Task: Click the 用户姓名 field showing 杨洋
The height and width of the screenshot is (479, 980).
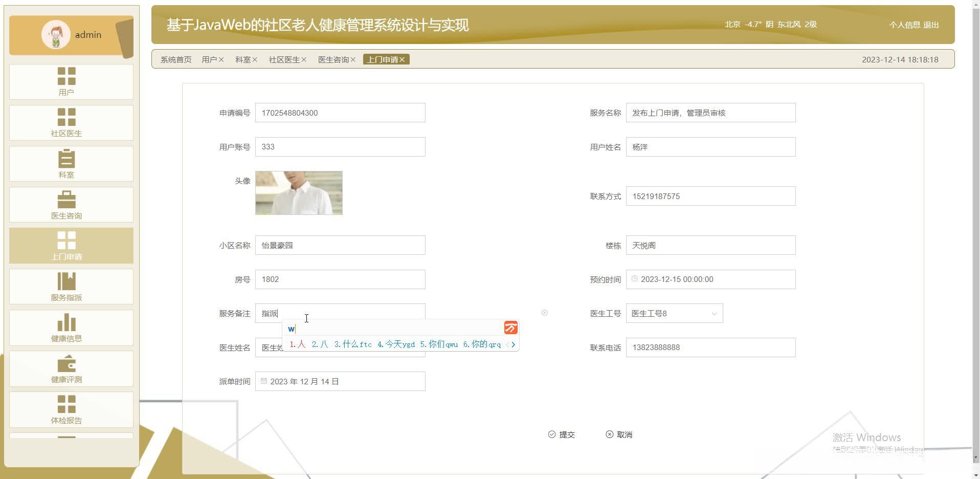Action: pyautogui.click(x=711, y=147)
